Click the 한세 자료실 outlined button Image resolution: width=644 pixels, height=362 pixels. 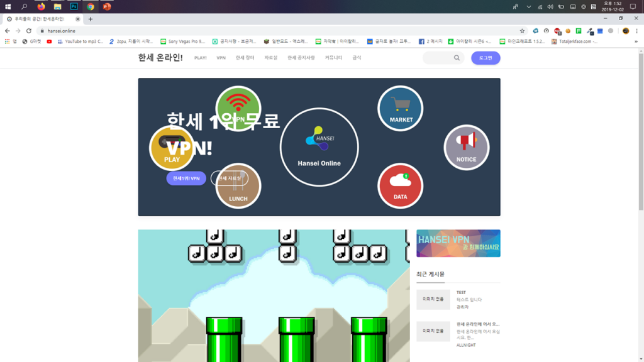coord(229,178)
